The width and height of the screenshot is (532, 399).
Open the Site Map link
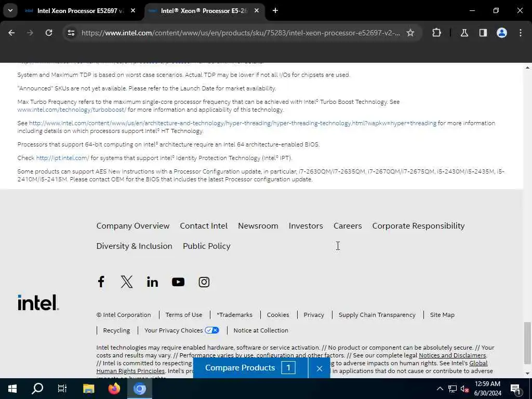click(x=442, y=315)
